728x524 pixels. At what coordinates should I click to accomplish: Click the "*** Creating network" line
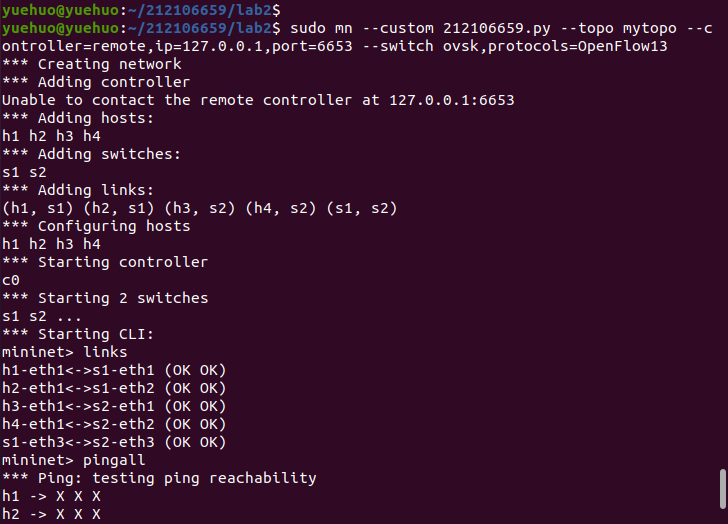pyautogui.click(x=92, y=64)
